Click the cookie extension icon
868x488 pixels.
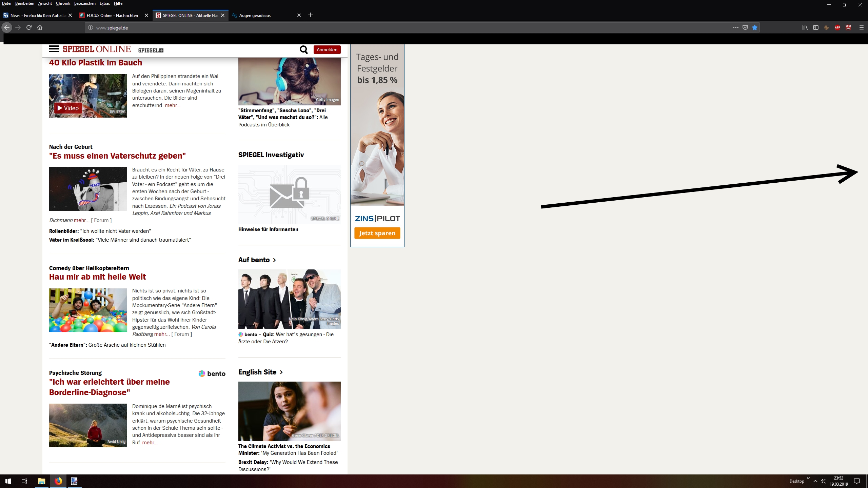click(x=826, y=28)
